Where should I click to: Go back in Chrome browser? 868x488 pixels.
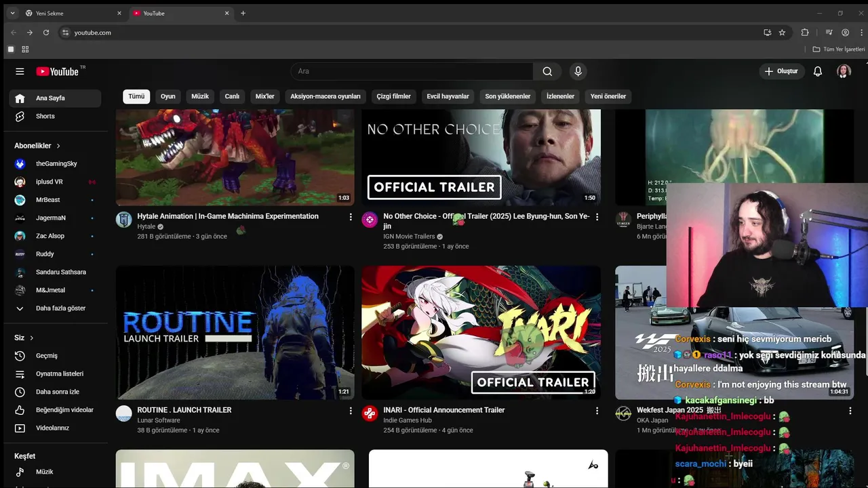pos(13,33)
